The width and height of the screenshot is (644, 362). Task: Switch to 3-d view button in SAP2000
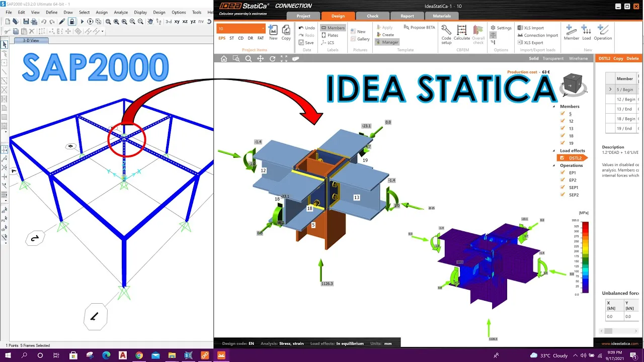pos(169,22)
